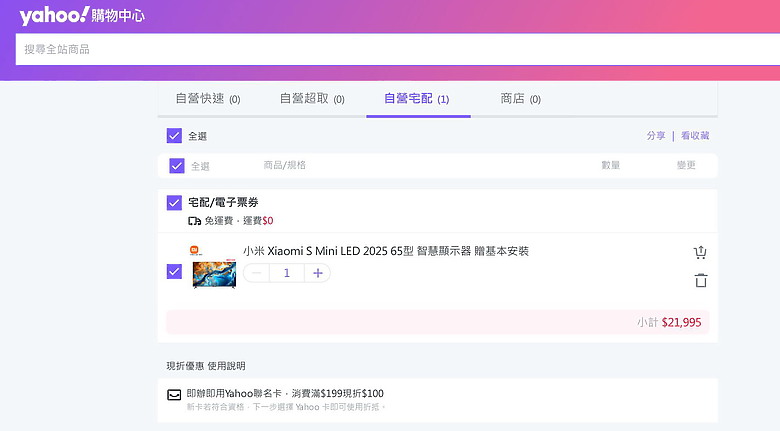The width and height of the screenshot is (780, 431).
Task: Switch to the 自營超取 (0) tab
Action: click(x=312, y=99)
